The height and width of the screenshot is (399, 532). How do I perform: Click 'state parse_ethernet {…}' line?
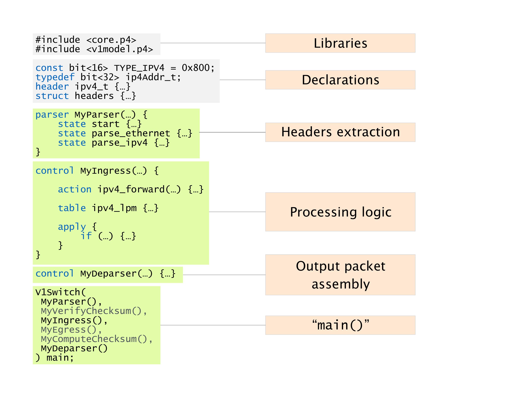pyautogui.click(x=125, y=133)
